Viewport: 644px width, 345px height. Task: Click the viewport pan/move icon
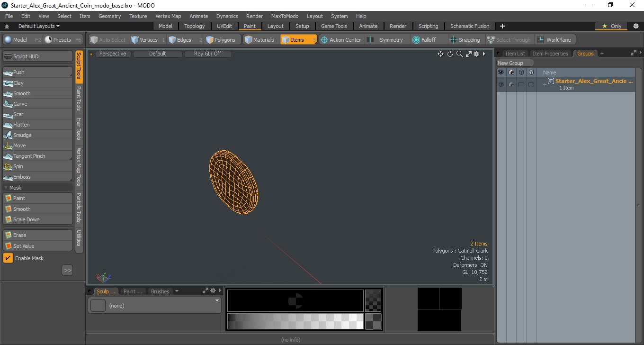(440, 54)
